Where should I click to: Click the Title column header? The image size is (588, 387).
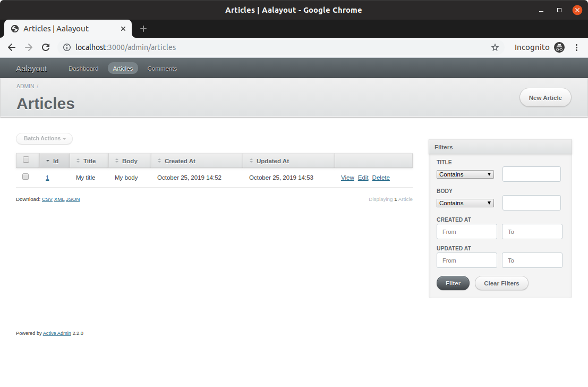(89, 161)
